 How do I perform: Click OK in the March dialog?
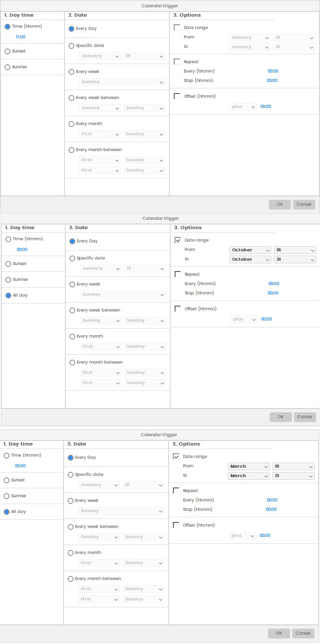(x=279, y=633)
